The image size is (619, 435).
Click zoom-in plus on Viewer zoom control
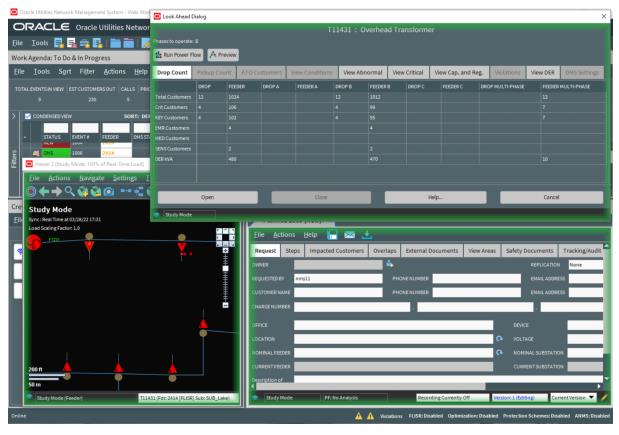[225, 251]
